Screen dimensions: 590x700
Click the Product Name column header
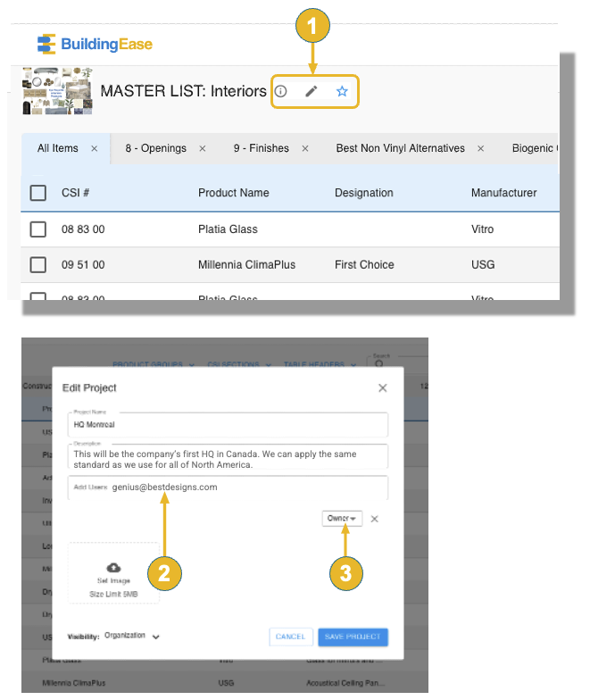coord(234,193)
